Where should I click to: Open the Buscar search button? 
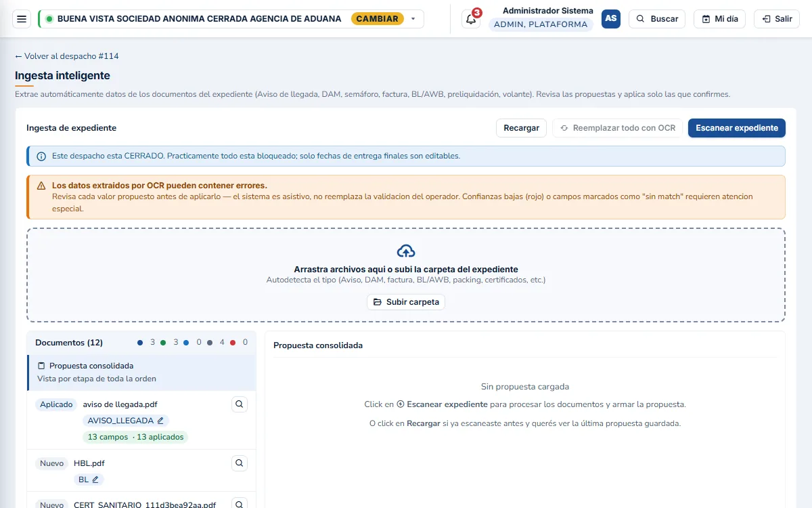click(657, 19)
